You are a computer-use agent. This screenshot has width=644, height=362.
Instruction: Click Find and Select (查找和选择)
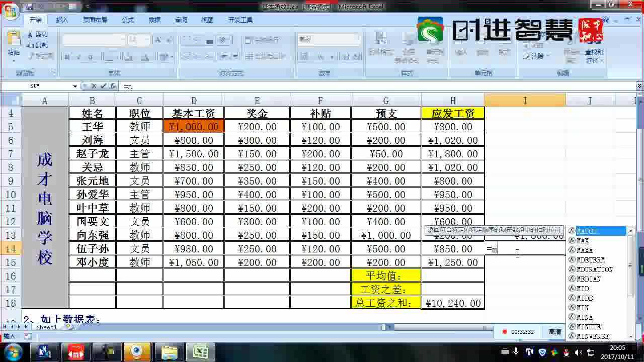(x=594, y=56)
